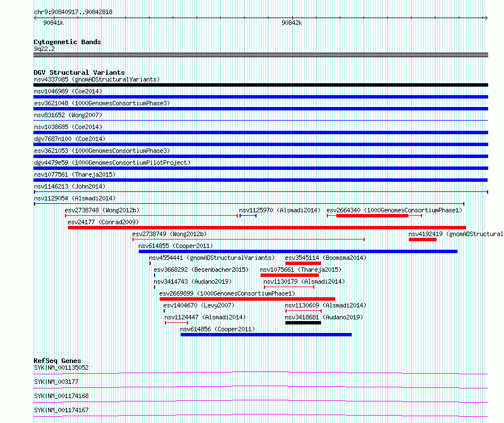Click esv24177 (Conrad2009) label

[103, 222]
